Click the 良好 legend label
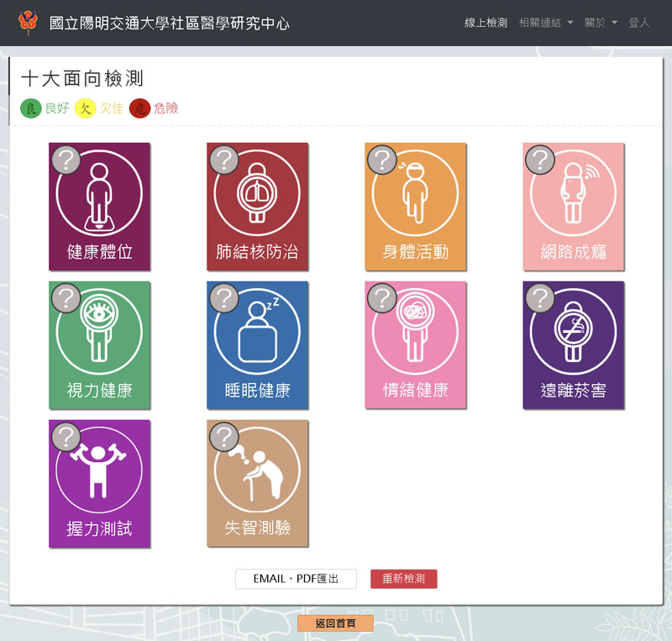 (x=57, y=108)
